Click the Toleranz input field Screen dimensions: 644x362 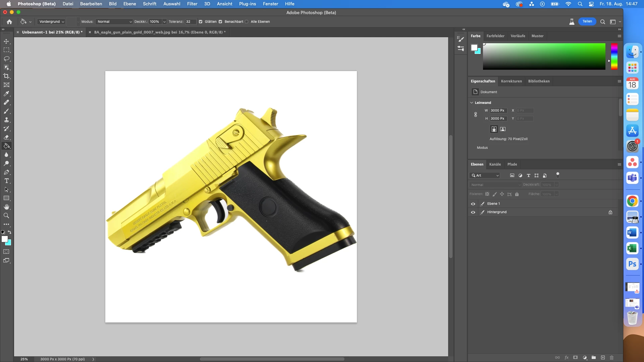190,22
